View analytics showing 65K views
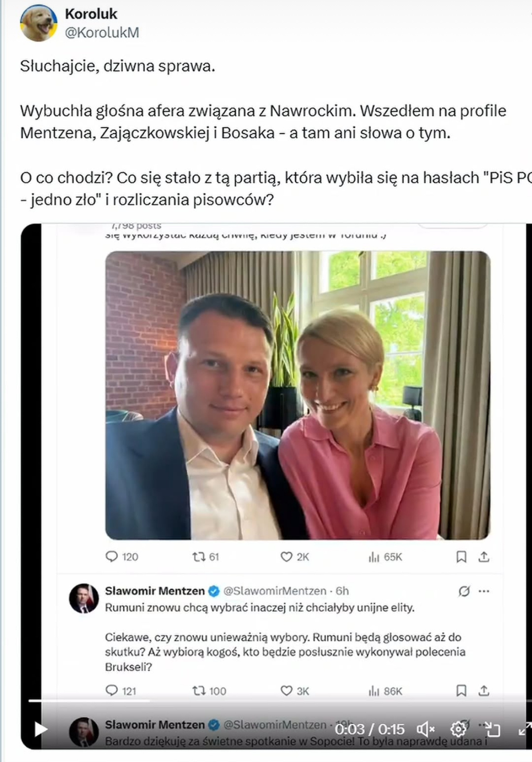The image size is (532, 762). pos(374,557)
